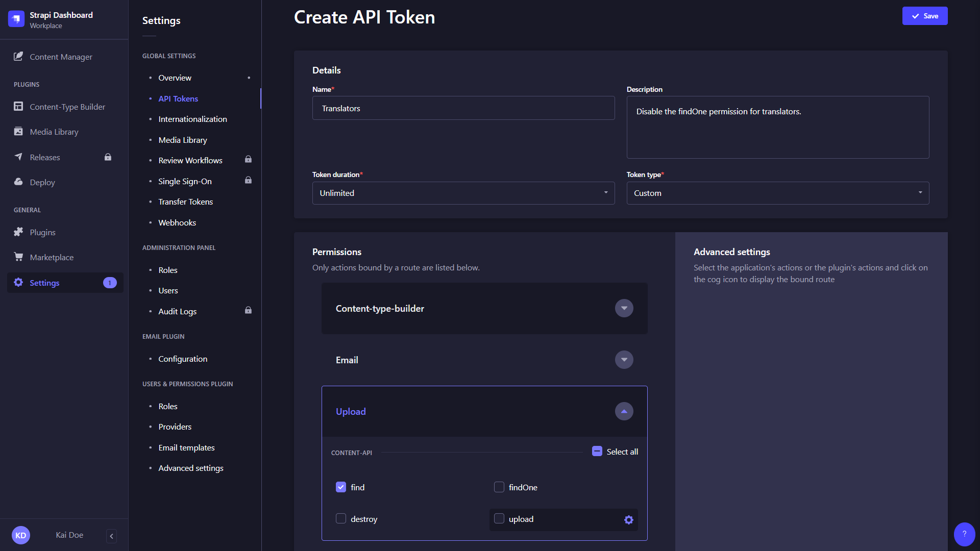
Task: Select the Deploy cloud icon
Action: click(18, 182)
